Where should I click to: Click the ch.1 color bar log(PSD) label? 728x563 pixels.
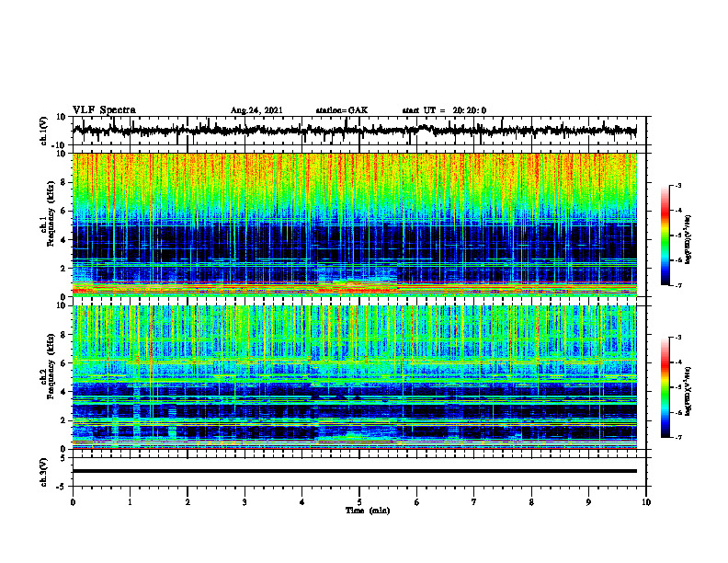[688, 240]
